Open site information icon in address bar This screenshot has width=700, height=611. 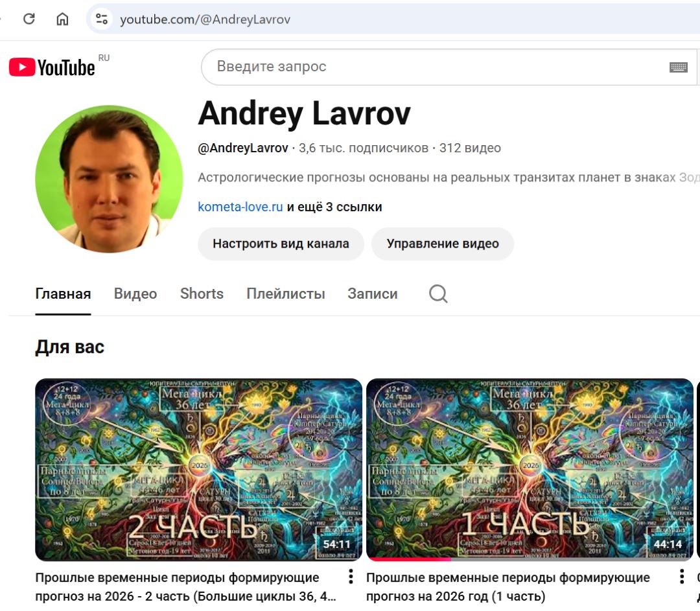click(x=102, y=19)
